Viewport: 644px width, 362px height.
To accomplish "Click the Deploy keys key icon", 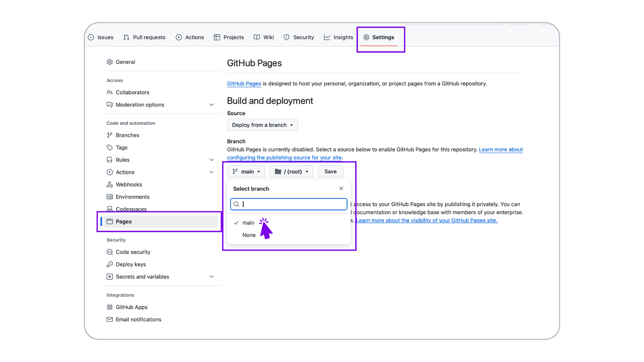I will click(x=110, y=264).
